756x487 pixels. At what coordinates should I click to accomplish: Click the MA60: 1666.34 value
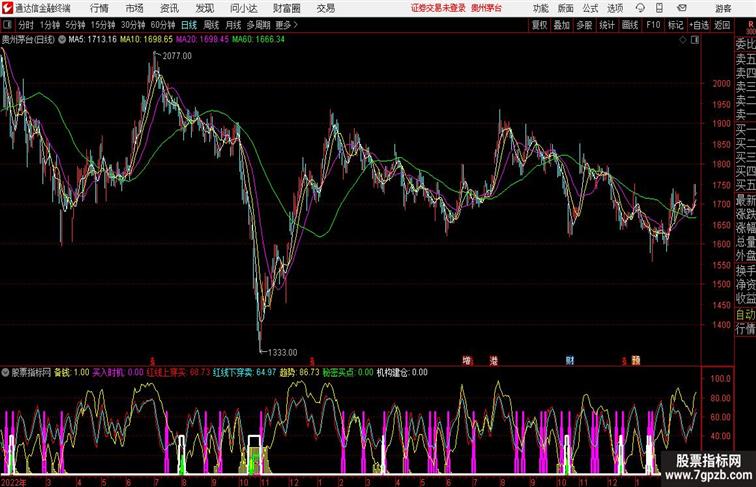pyautogui.click(x=258, y=40)
